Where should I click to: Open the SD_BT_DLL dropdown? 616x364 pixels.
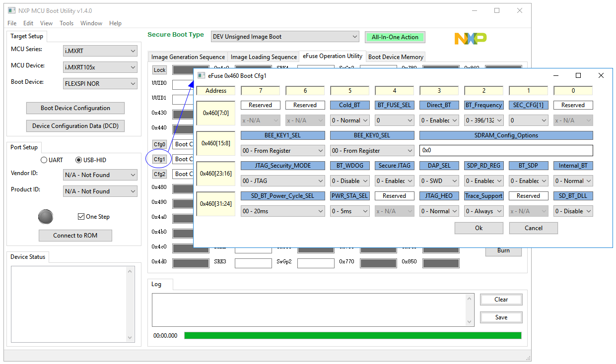click(573, 211)
